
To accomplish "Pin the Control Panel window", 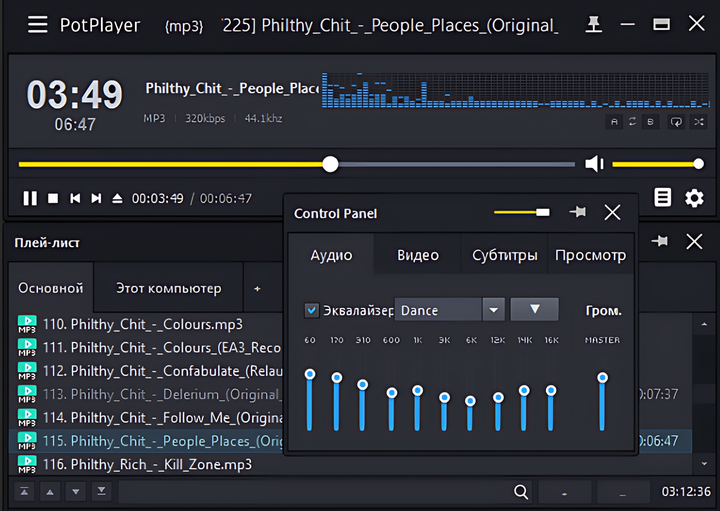I will click(x=577, y=212).
